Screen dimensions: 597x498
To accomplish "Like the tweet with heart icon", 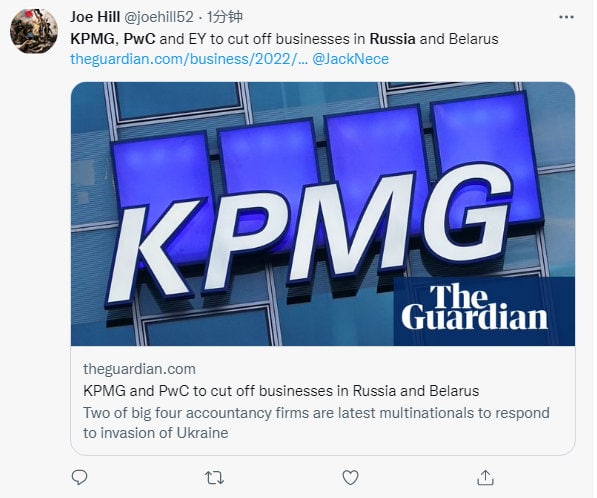I will coord(350,477).
